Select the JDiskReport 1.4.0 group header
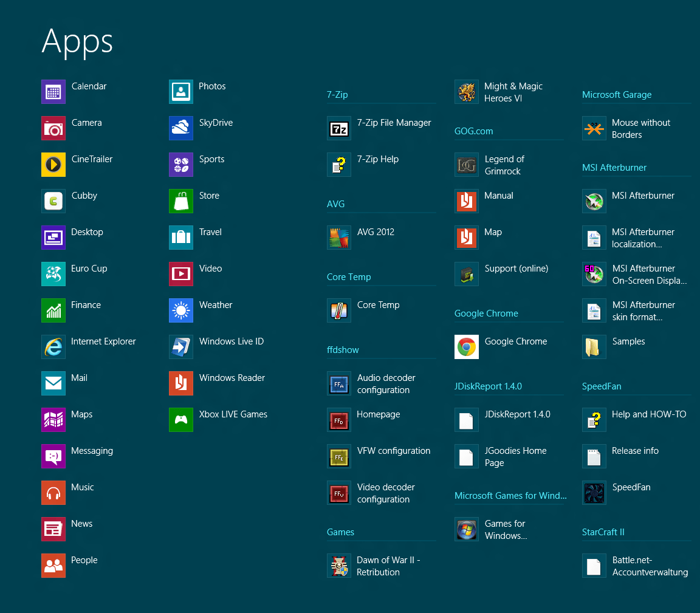This screenshot has height=613, width=700. tap(488, 386)
